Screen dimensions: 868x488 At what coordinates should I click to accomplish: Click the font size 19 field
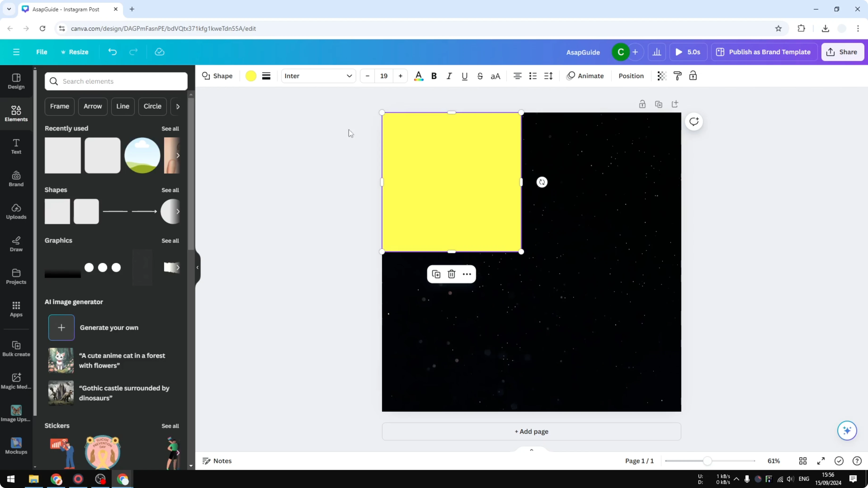(384, 76)
